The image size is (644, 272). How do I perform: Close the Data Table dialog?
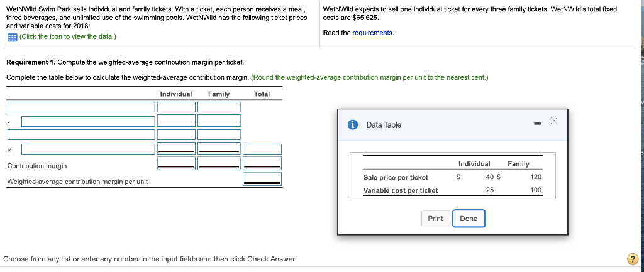click(553, 121)
